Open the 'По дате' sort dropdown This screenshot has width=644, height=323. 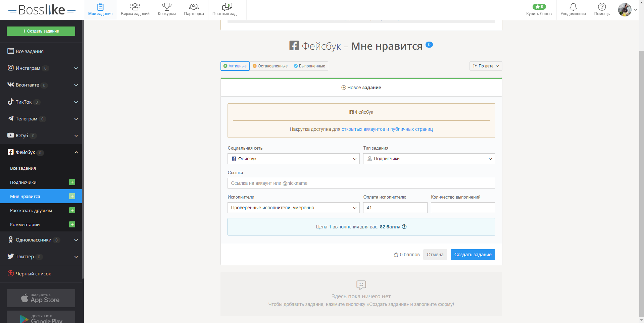click(x=486, y=66)
